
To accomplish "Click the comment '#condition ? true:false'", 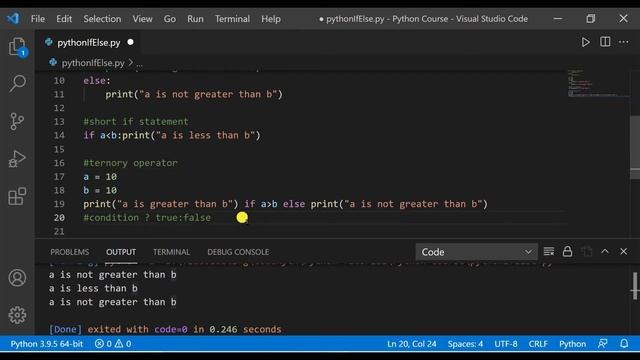I will 147,218.
